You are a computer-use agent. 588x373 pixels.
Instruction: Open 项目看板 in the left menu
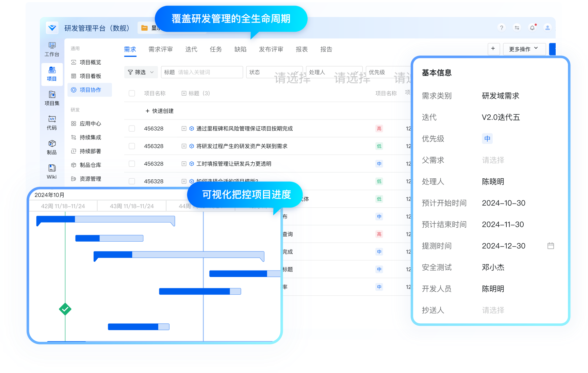tap(90, 76)
